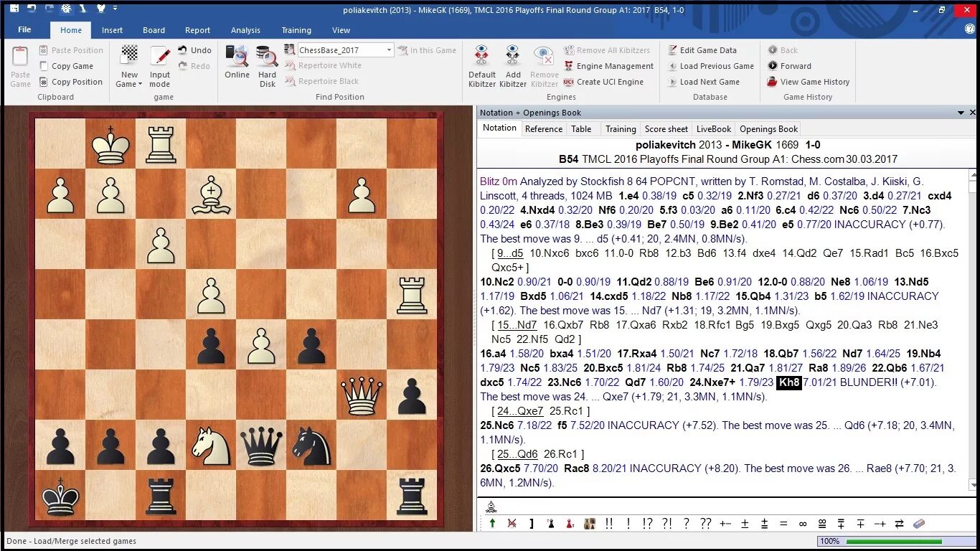Image resolution: width=980 pixels, height=551 pixels.
Task: Click the end variation bracket icon
Action: point(532,524)
